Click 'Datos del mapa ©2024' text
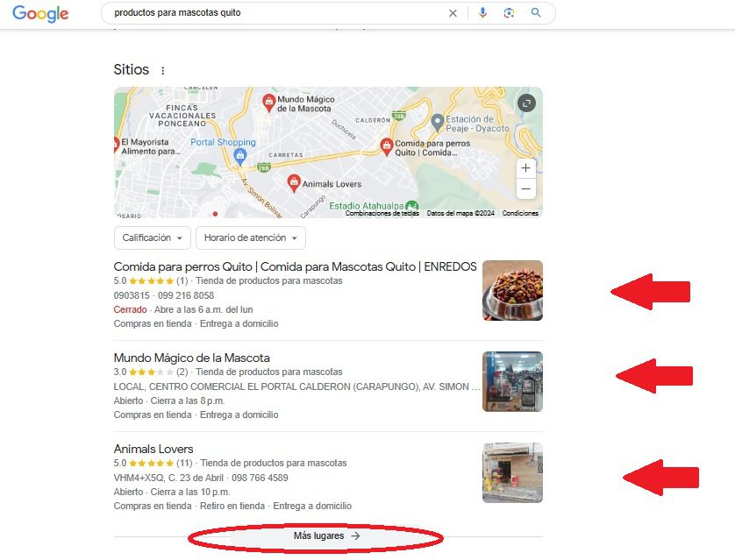This screenshot has width=735, height=560. pos(460,213)
